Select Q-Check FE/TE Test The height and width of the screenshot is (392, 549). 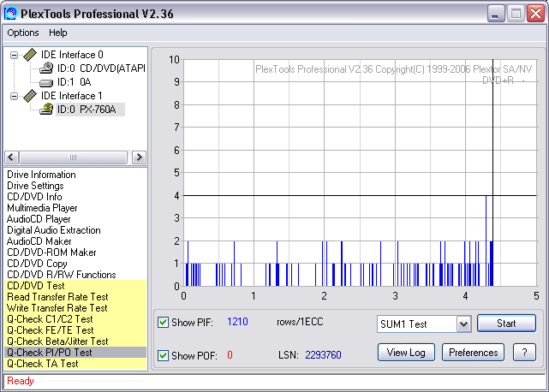tap(75, 330)
